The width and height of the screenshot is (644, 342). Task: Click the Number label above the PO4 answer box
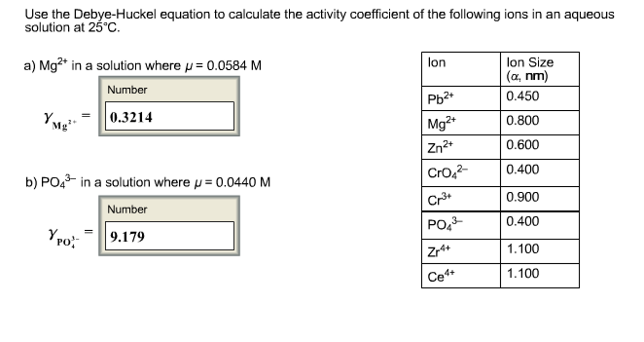[x=127, y=209]
